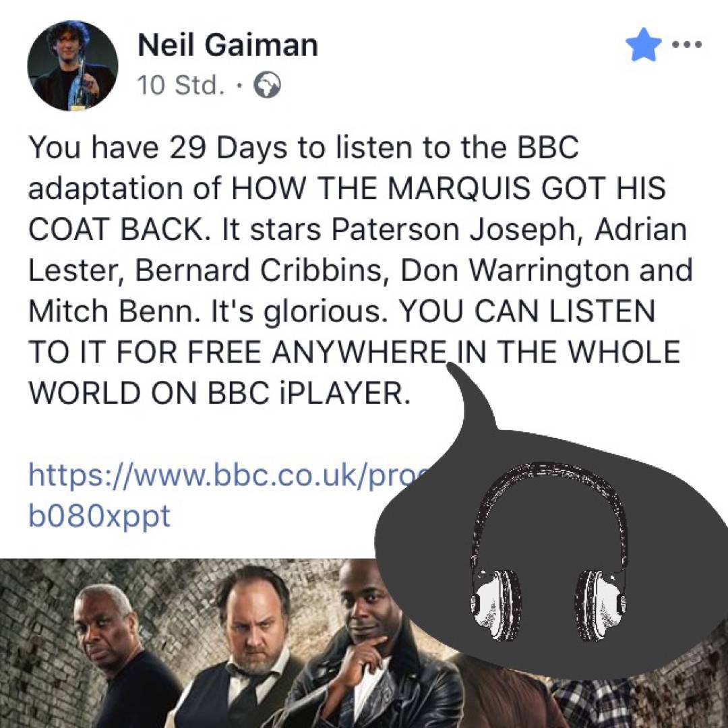Click the 'b080xppt' link text
728x728 pixels.
pyautogui.click(x=99, y=516)
